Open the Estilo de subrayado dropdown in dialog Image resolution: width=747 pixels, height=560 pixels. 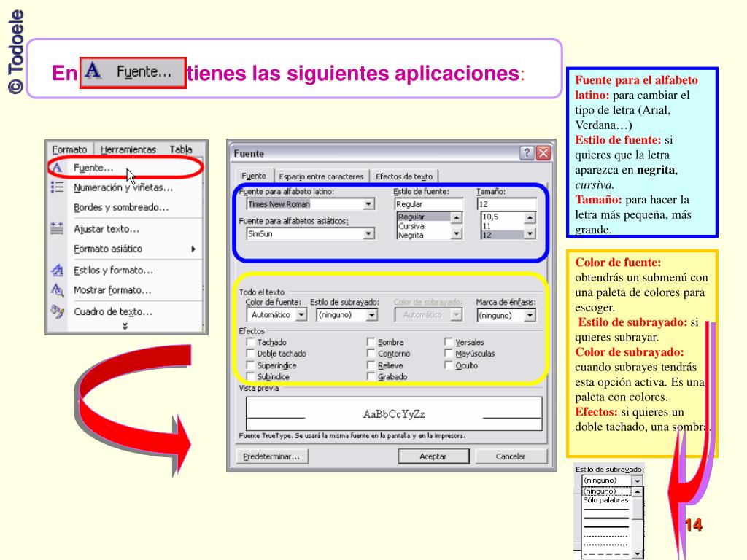coord(371,315)
